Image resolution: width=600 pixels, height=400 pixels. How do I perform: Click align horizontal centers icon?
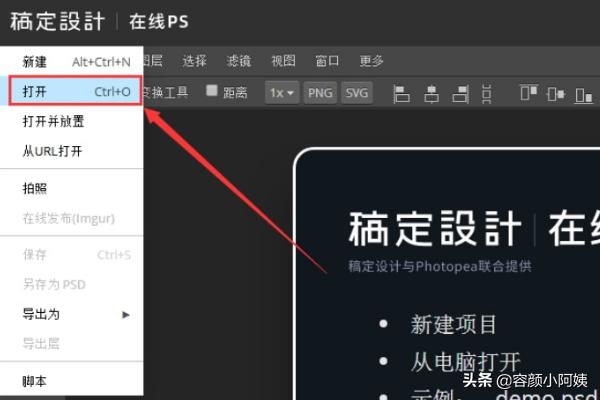pyautogui.click(x=431, y=94)
